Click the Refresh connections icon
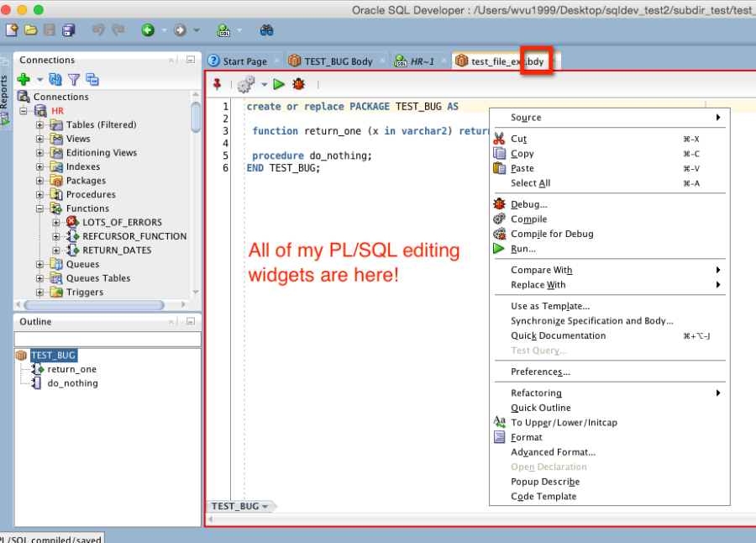This screenshot has height=543, width=756. click(55, 79)
